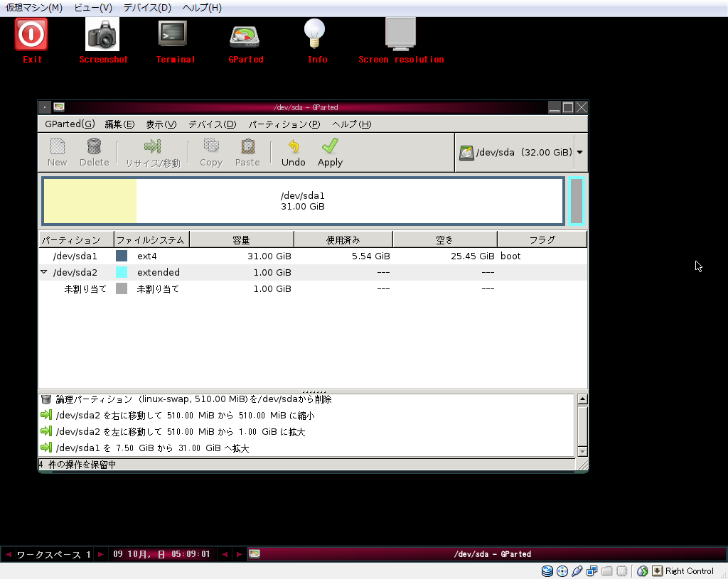
Task: Click the operations list scroll up arrow
Action: [x=582, y=399]
